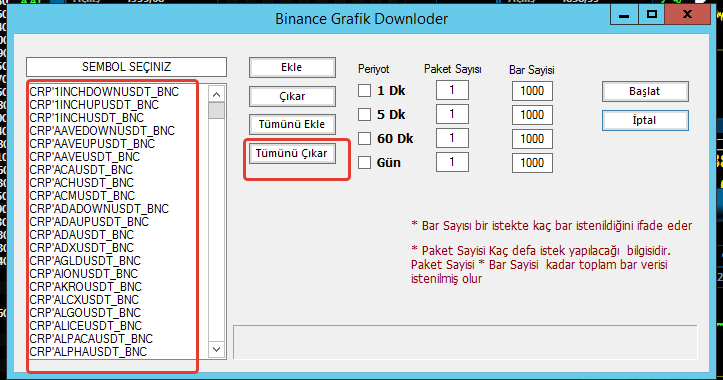
Task: Focus Bar Sayısı field for Gün
Action: [x=532, y=163]
